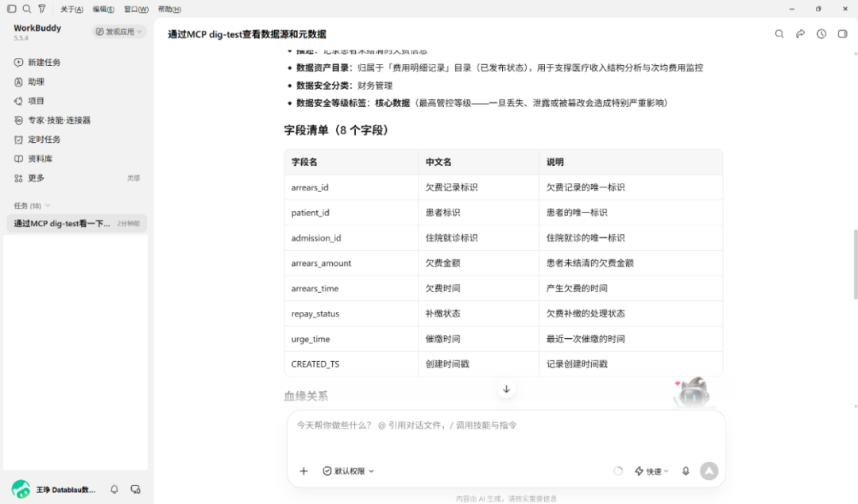Click the 字段名 column header
Screen dimensions: 858x504
pyautogui.click(x=351, y=162)
